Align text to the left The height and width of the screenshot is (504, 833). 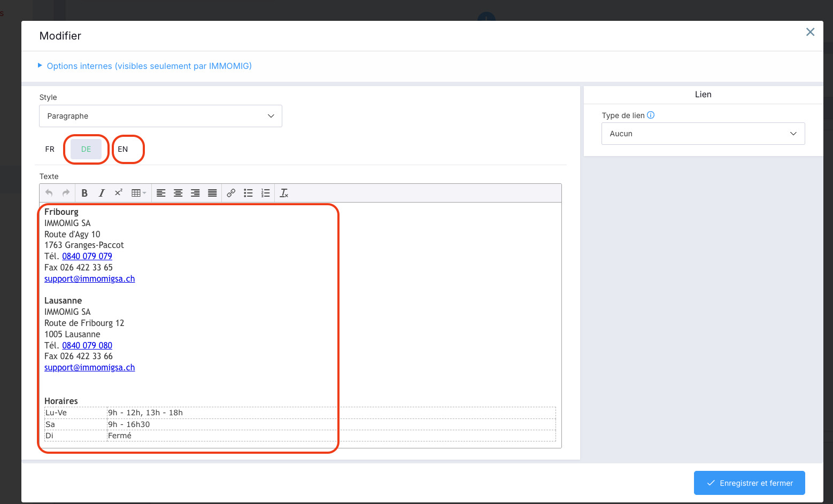click(161, 193)
